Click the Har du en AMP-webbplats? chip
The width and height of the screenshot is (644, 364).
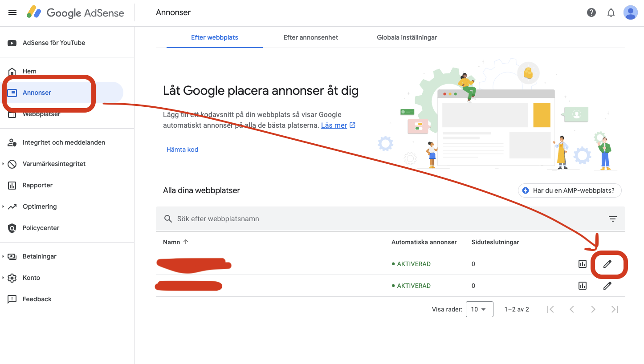pos(569,190)
